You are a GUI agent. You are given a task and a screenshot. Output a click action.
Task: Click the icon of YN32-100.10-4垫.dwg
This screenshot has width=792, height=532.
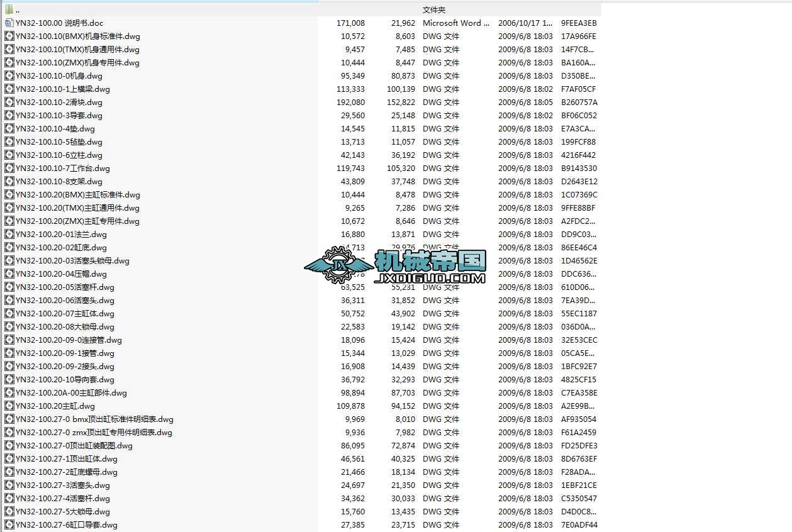[x=9, y=128]
